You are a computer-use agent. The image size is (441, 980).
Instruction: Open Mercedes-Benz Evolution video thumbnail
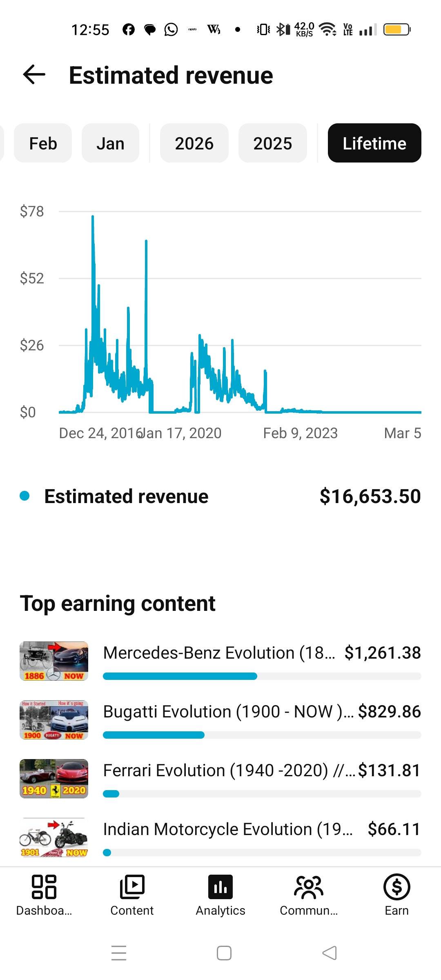coord(54,661)
